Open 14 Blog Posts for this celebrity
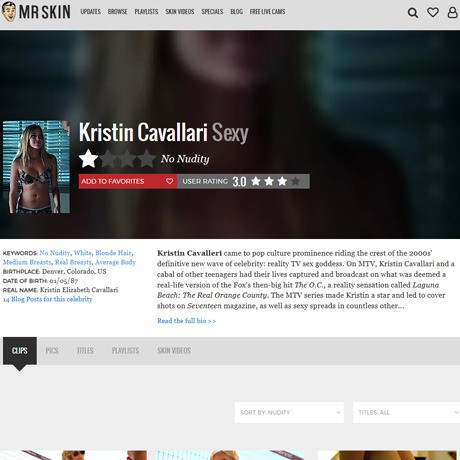460x460 pixels. (48, 299)
